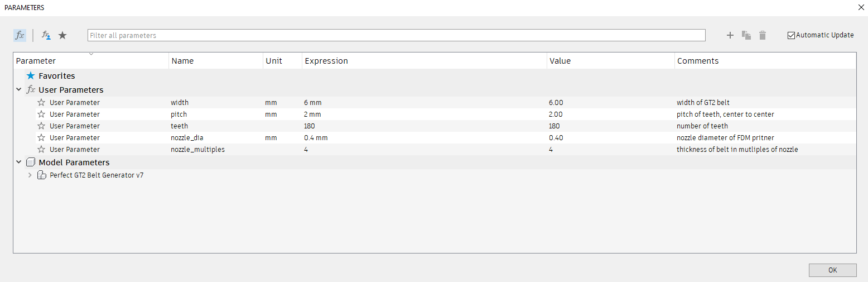Image resolution: width=868 pixels, height=282 pixels.
Task: Click the user parameters filter icon
Action: click(46, 35)
